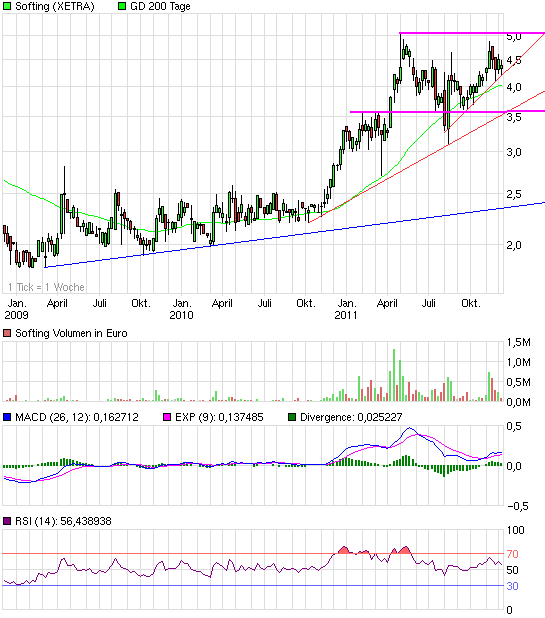The width and height of the screenshot is (545, 618).
Task: Click the 3,5 price axis label
Action: [514, 117]
